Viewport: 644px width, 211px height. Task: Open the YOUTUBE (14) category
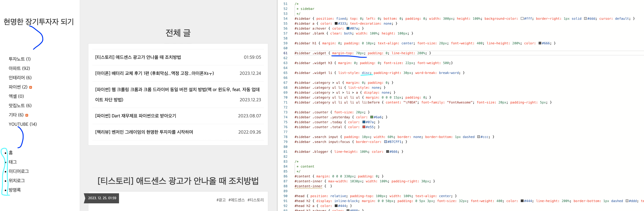click(x=22, y=124)
